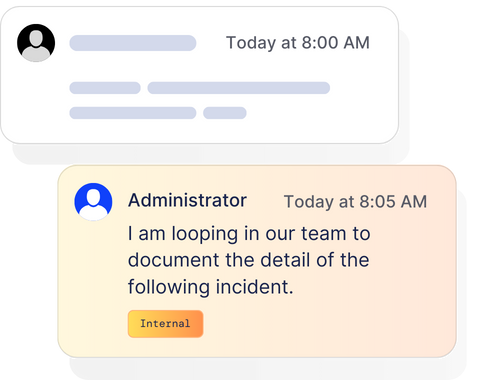Click the placeholder name bar beside black avatar
Screen dimensions: 496x380
click(133, 43)
